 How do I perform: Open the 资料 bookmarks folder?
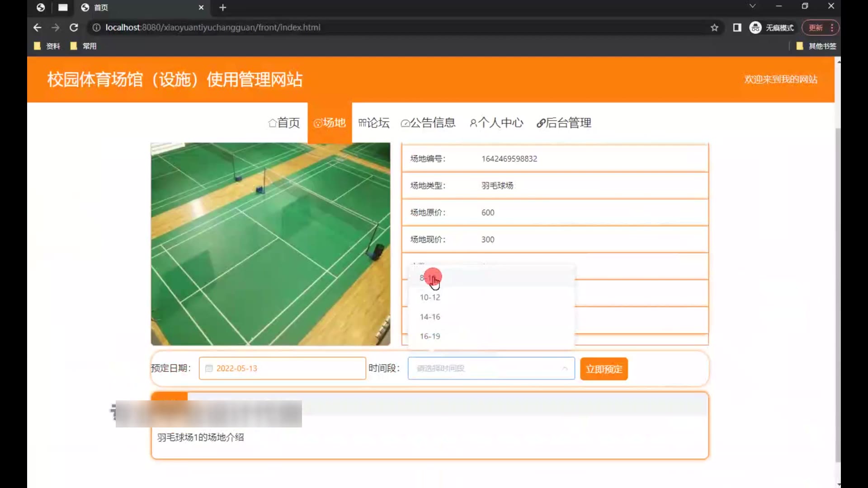47,46
